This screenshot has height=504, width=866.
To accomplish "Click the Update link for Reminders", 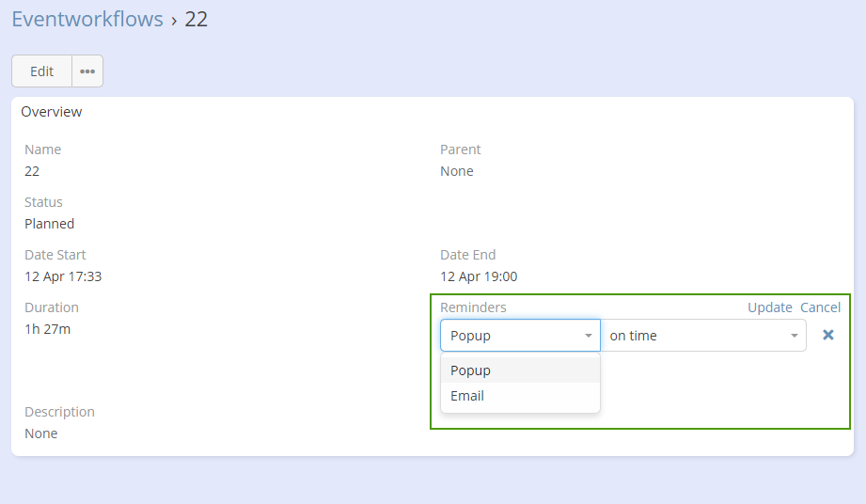I will (769, 307).
